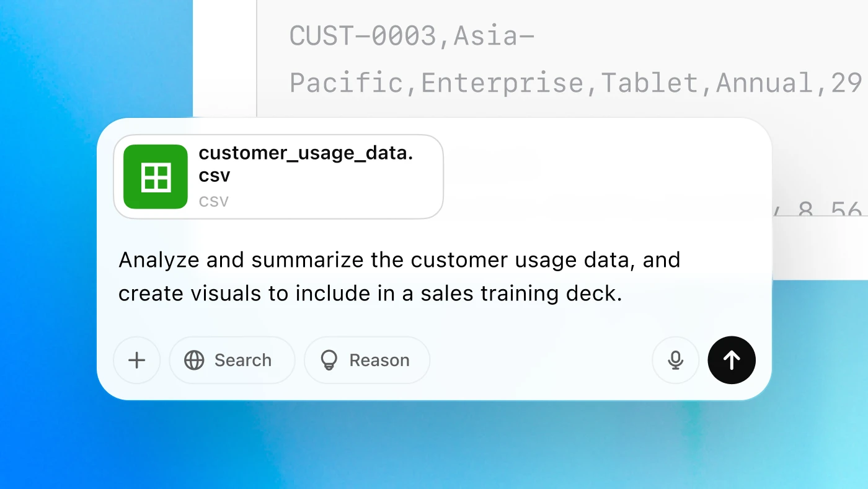Select the microphone icon for voice input
Screen dimensions: 868x489
[x=675, y=360]
